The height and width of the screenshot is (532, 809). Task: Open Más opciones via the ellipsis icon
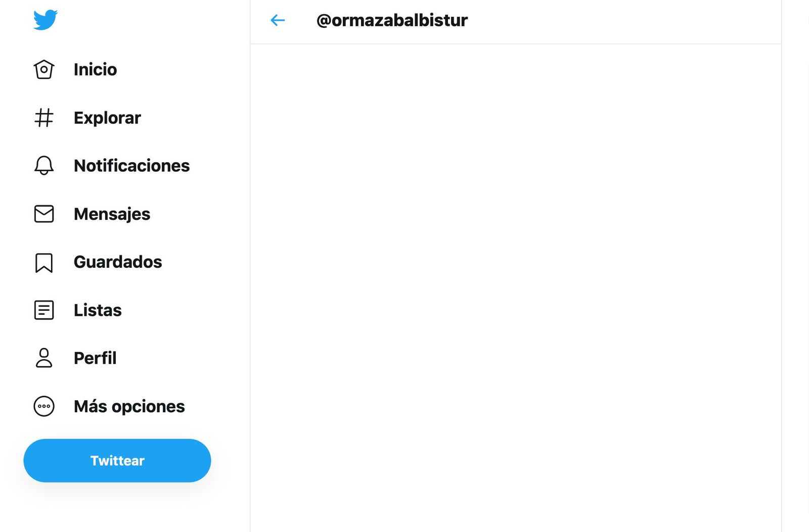point(44,406)
